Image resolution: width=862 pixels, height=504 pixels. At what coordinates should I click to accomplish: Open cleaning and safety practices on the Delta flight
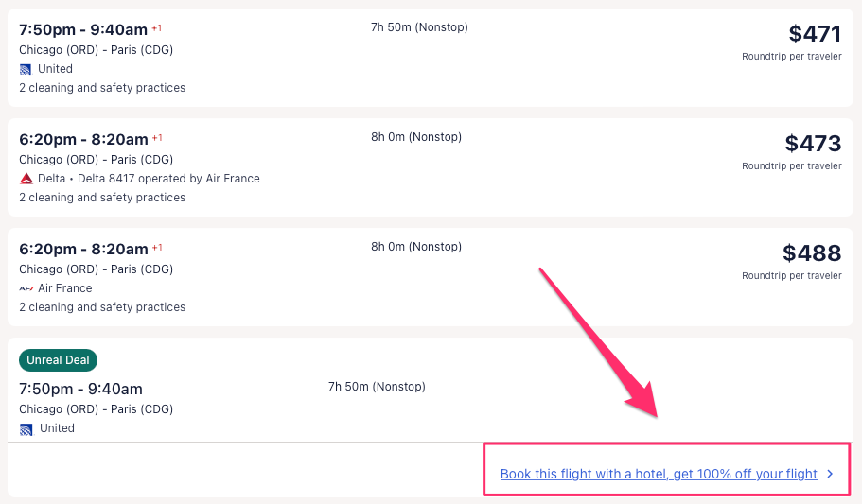coord(102,198)
